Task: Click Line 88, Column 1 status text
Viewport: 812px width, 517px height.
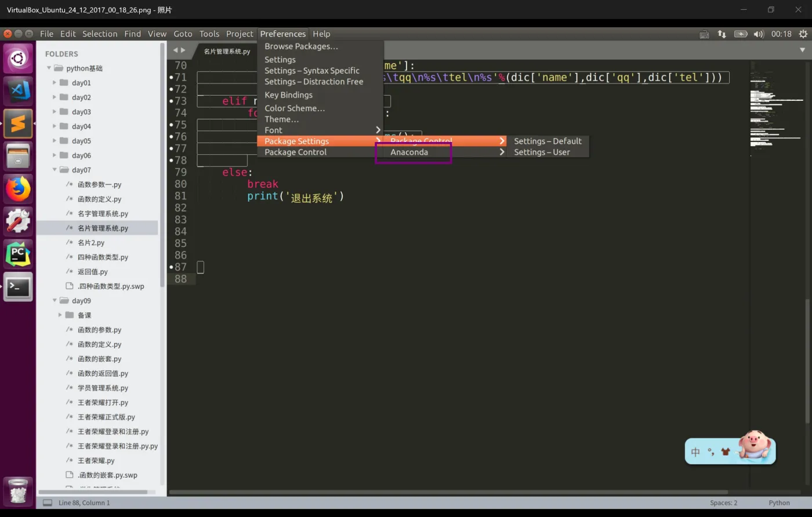Action: (x=84, y=503)
